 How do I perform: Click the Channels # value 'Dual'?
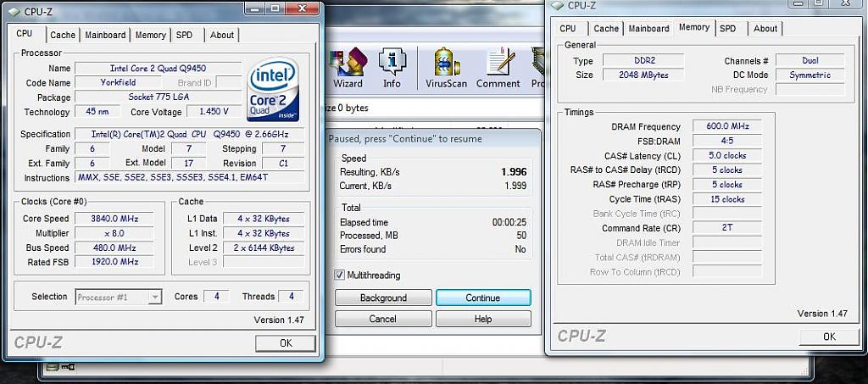click(x=810, y=60)
